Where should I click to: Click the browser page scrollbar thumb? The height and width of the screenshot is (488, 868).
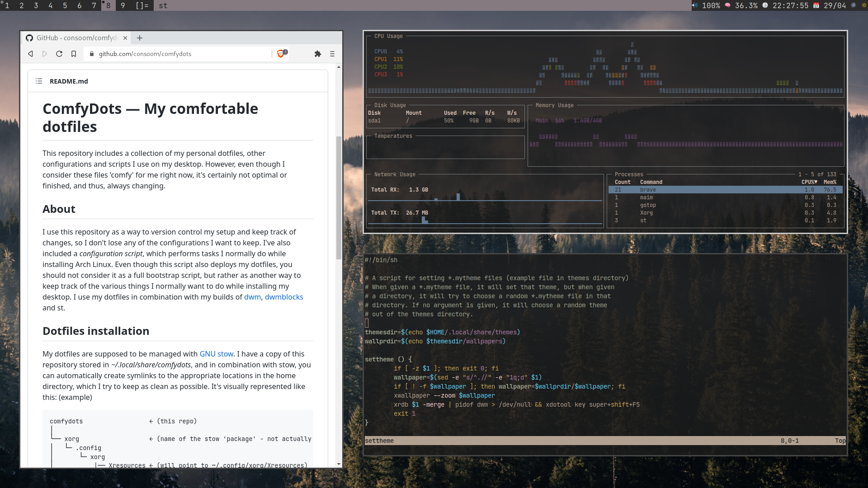(x=339, y=197)
